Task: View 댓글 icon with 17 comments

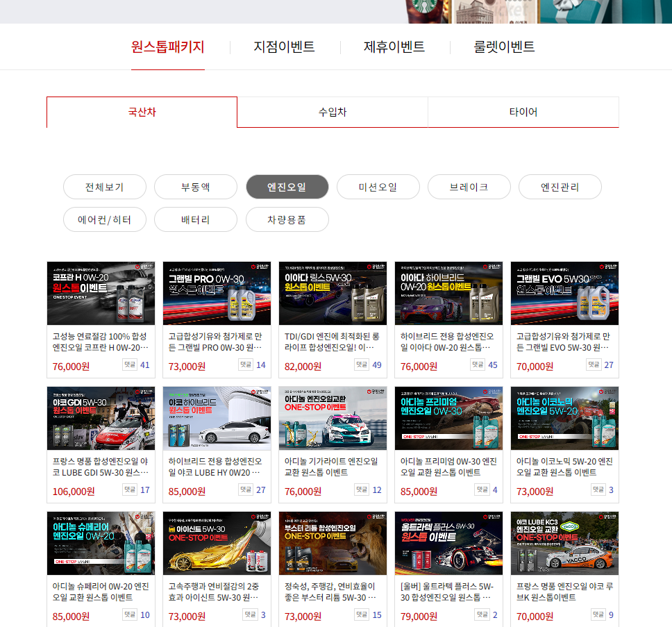Action: [130, 490]
